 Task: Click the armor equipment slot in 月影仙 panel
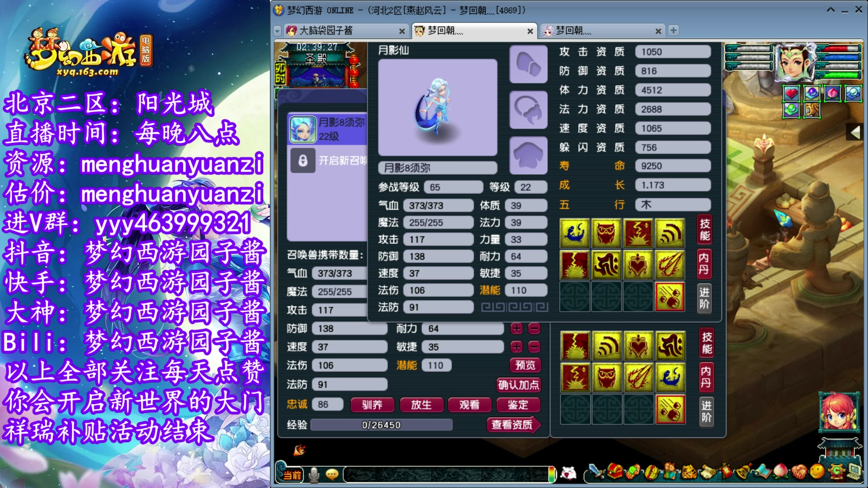528,156
